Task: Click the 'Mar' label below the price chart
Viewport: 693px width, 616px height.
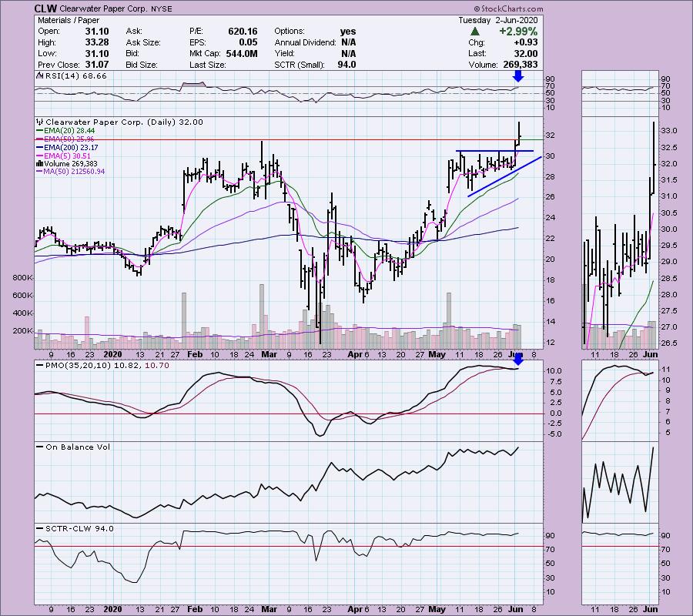Action: click(269, 354)
